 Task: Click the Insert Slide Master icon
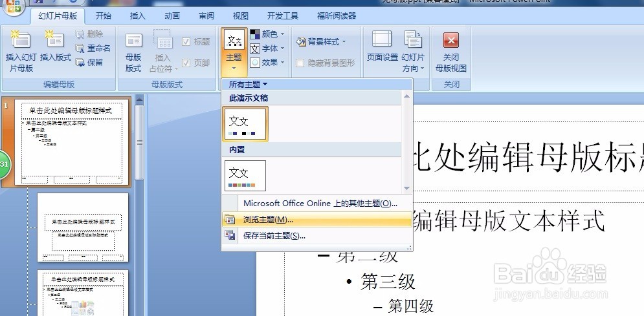tap(21, 40)
